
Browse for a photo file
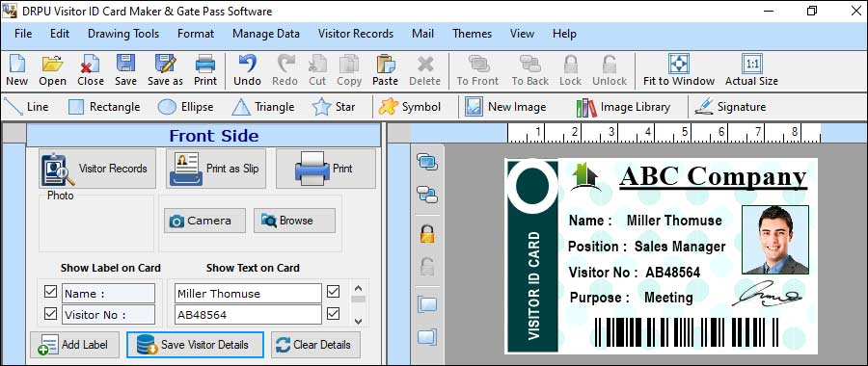coord(294,221)
